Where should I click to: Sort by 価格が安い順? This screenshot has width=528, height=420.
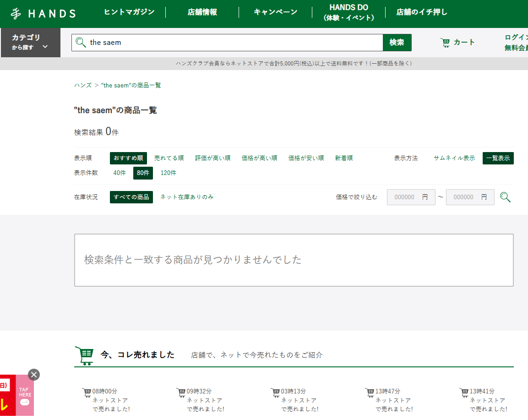click(306, 158)
